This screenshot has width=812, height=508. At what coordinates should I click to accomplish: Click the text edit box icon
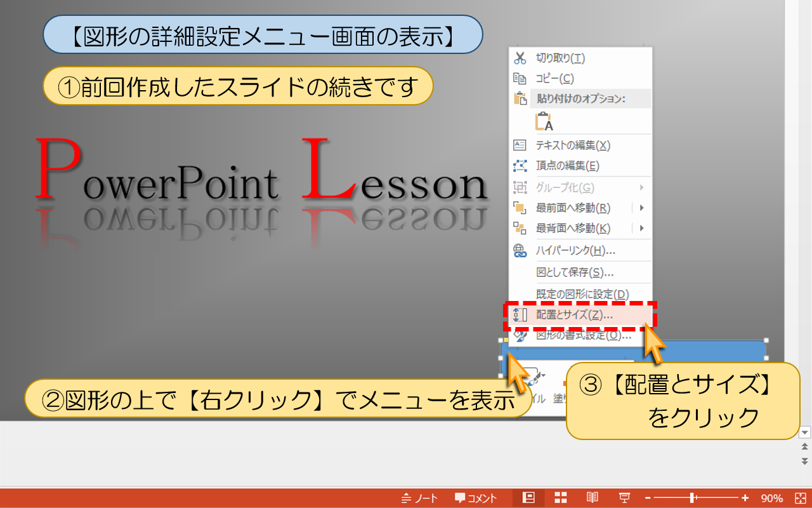520,145
